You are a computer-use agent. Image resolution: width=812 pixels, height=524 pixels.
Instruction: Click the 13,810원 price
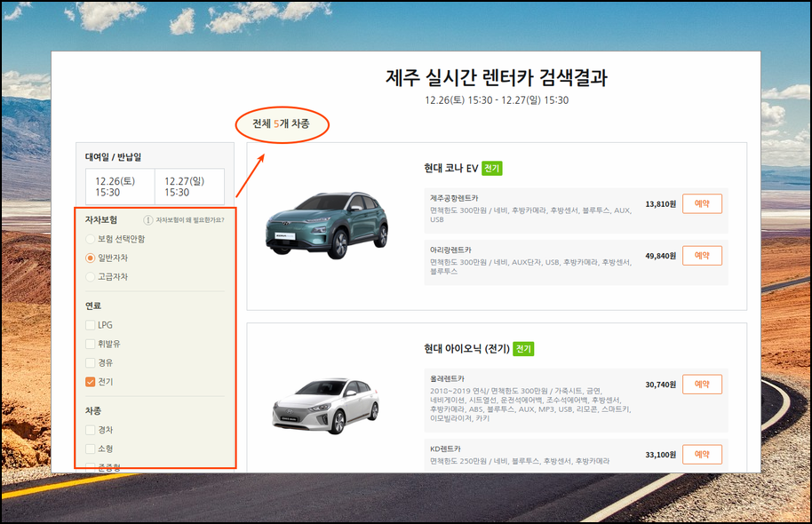[660, 204]
